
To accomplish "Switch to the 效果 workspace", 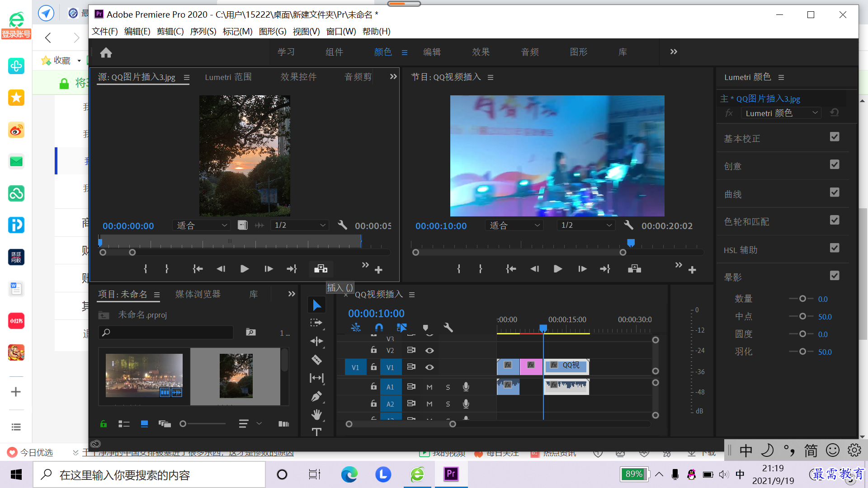I will (x=481, y=52).
